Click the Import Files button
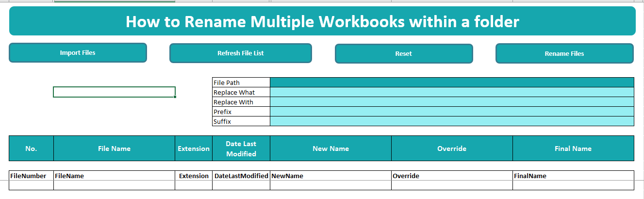The height and width of the screenshot is (199, 644). pos(78,52)
